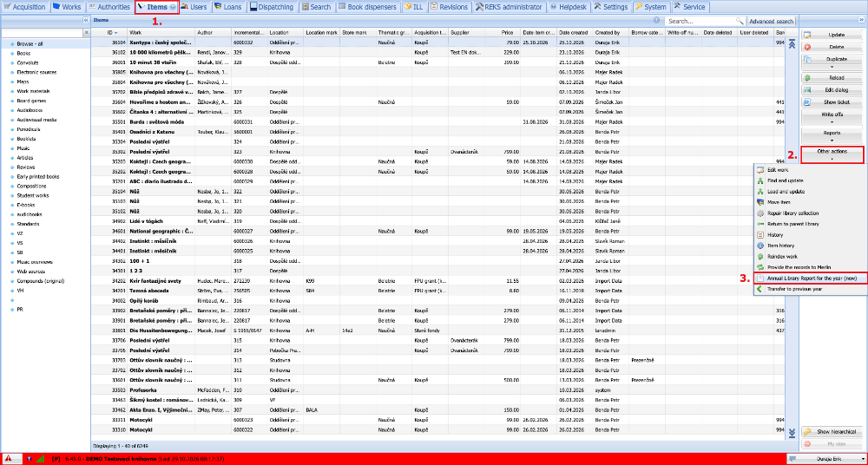Viewport: 868px width, 465px height.
Task: Switch to the Loans tab
Action: (x=227, y=7)
